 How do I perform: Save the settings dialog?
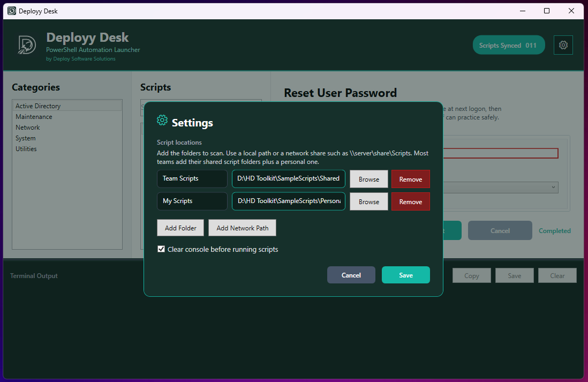[x=406, y=275]
